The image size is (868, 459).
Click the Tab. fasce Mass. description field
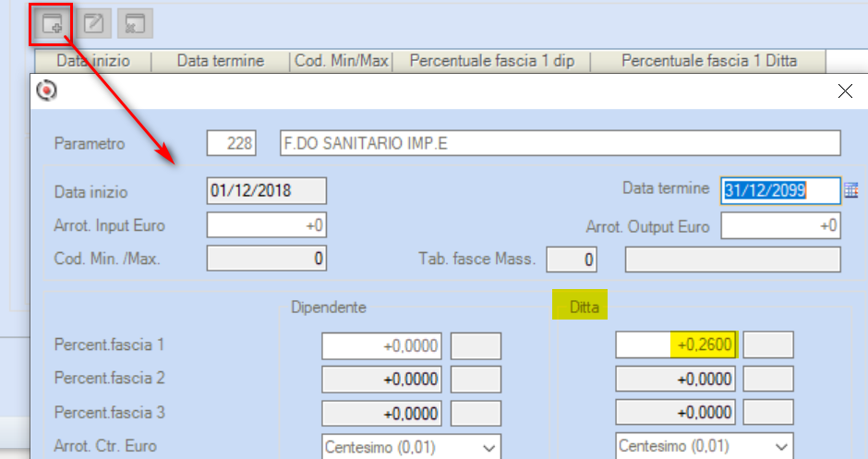click(733, 260)
